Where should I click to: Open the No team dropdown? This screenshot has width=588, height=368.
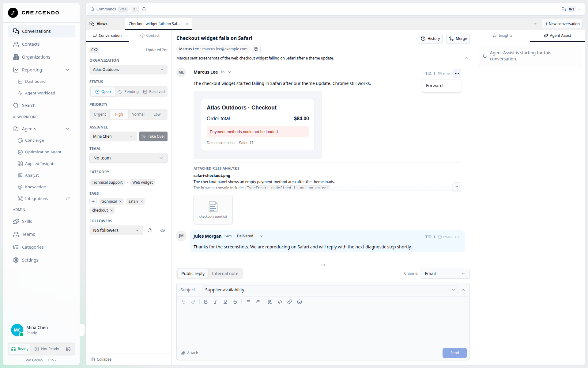(128, 158)
